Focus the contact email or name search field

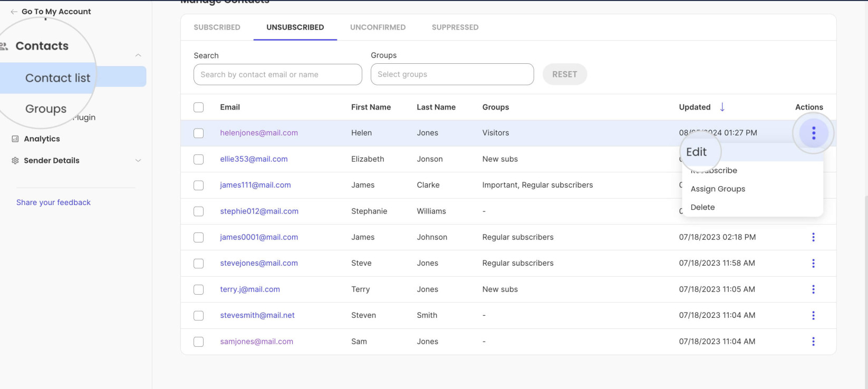[277, 74]
